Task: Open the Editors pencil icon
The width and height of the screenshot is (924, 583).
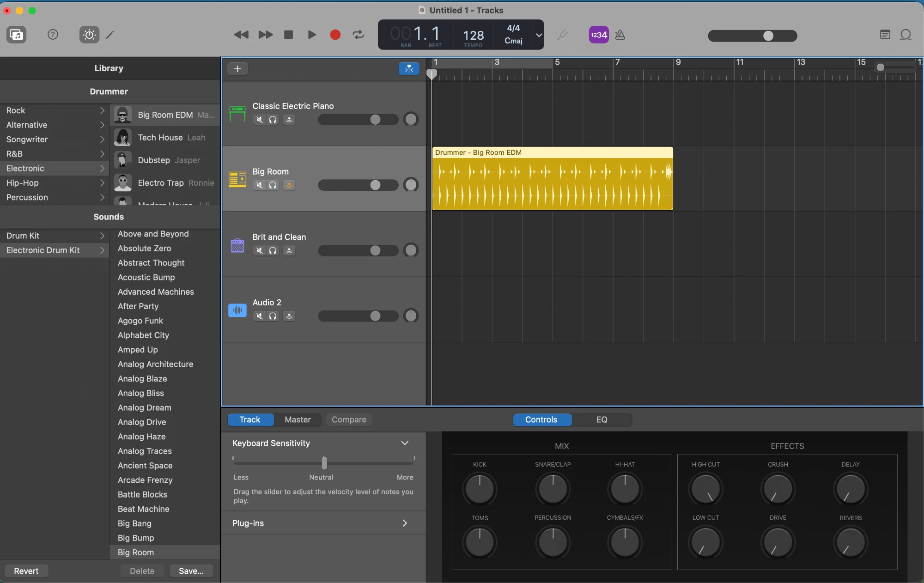Action: point(110,35)
